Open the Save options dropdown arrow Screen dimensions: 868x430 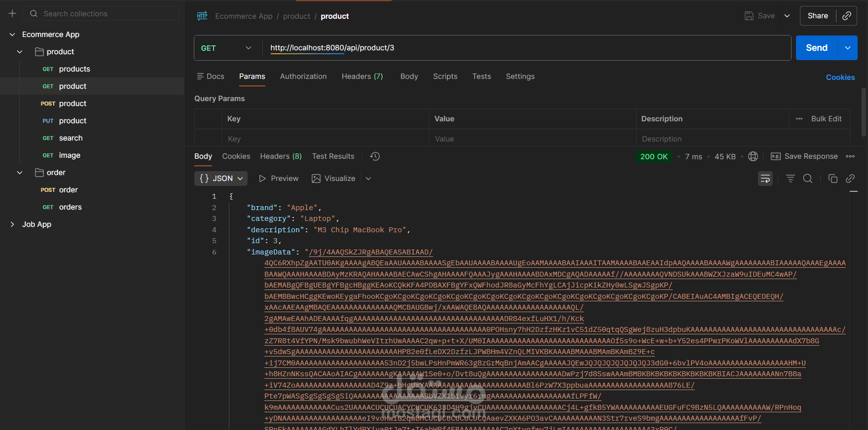tap(787, 16)
